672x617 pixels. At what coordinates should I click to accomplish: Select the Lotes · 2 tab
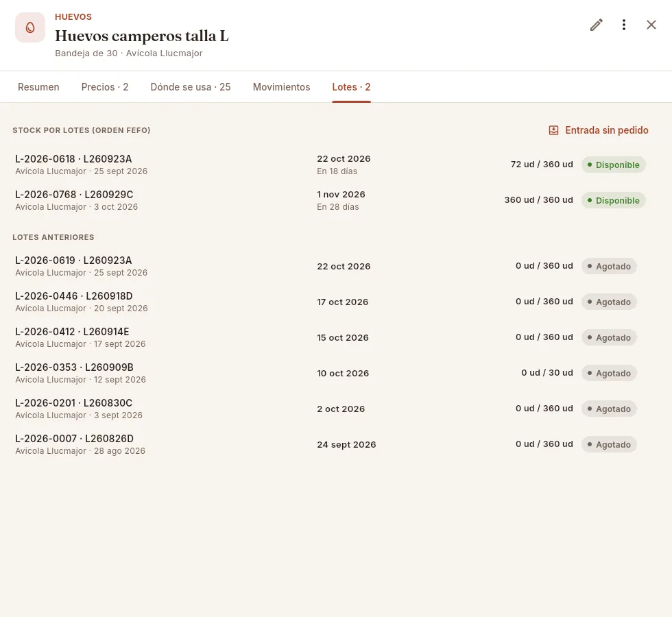click(x=351, y=87)
